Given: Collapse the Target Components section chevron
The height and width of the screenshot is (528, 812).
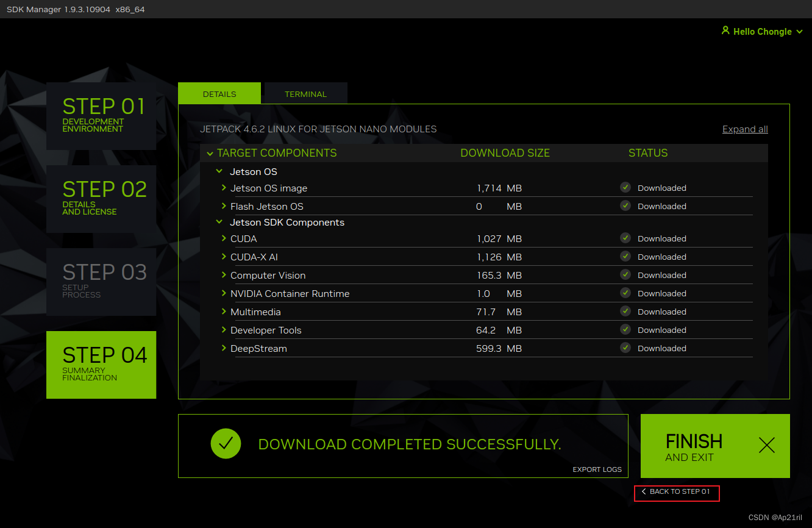Looking at the screenshot, I should click(x=210, y=154).
